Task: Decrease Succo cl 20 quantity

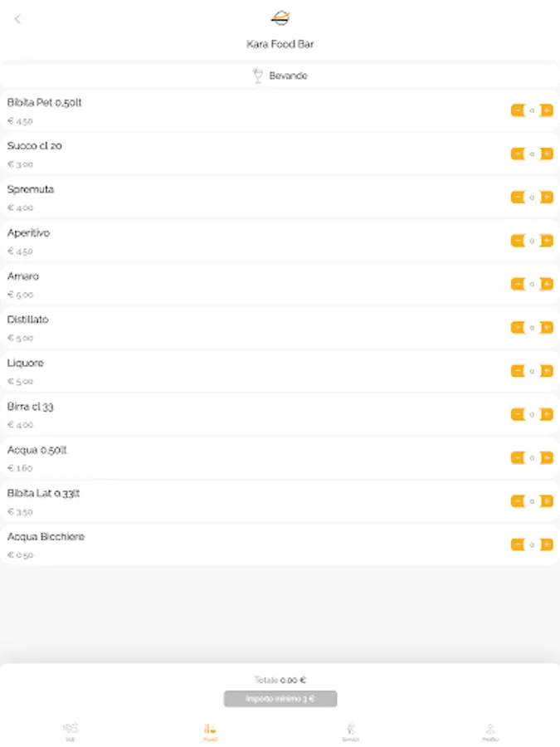Action: tap(518, 154)
